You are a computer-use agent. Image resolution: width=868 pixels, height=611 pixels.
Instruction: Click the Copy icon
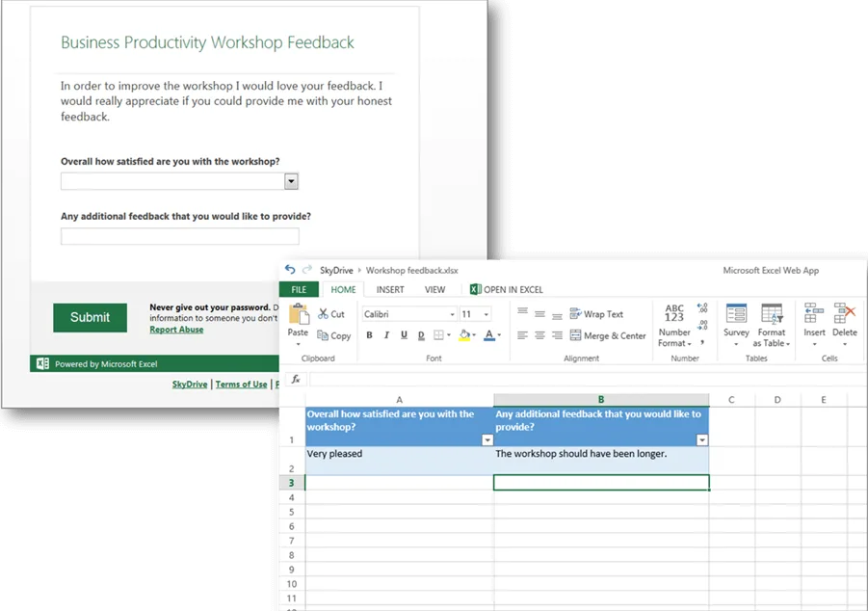[x=322, y=336]
